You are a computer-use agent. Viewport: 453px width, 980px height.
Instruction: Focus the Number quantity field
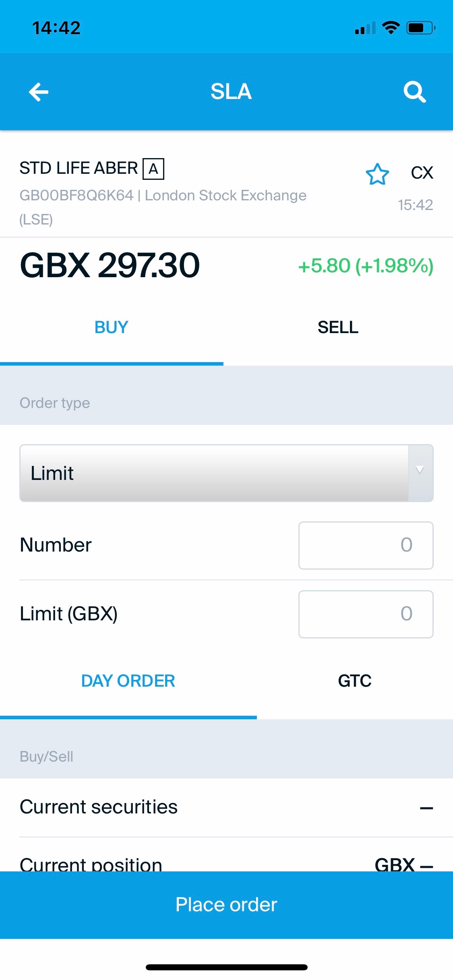point(366,546)
